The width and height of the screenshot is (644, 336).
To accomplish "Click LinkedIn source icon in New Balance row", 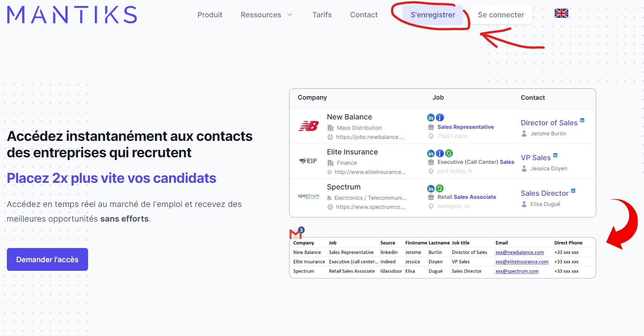I will pyautogui.click(x=431, y=118).
